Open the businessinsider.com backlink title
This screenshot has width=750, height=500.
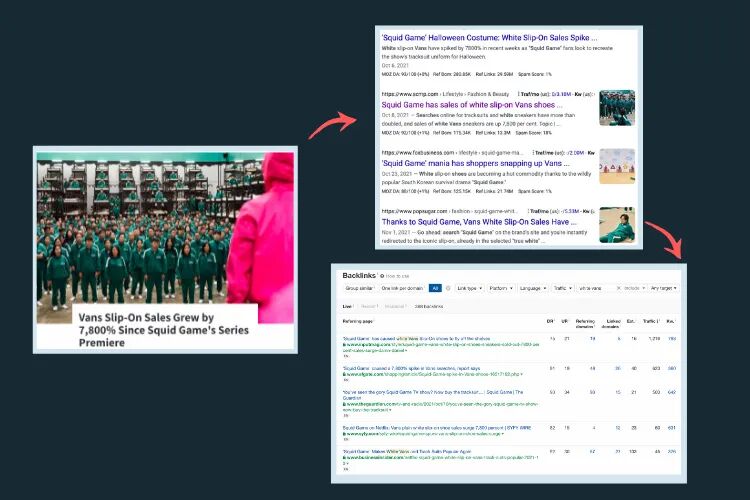pos(407,451)
